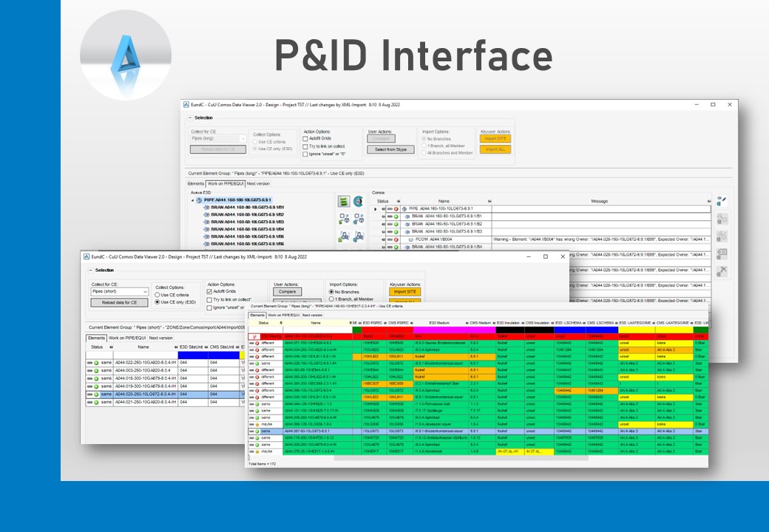The image size is (769, 532).
Task: Switch to 'Work on PIPE/EQUI' tab in left window
Action: point(127,338)
